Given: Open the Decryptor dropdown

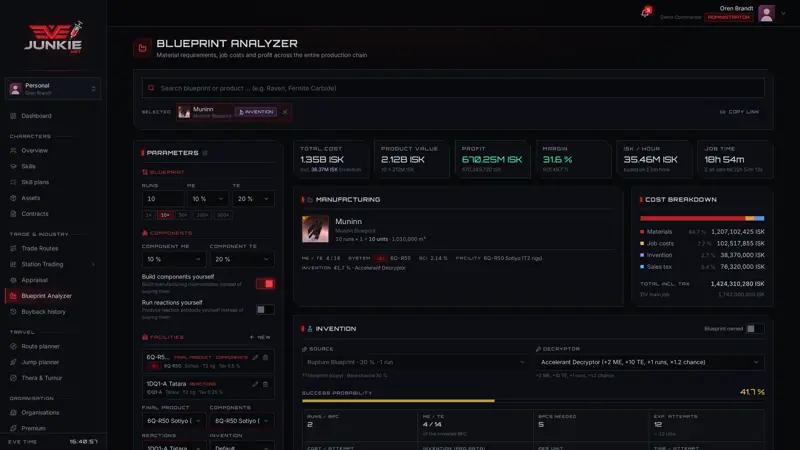Looking at the screenshot, I should tap(649, 362).
